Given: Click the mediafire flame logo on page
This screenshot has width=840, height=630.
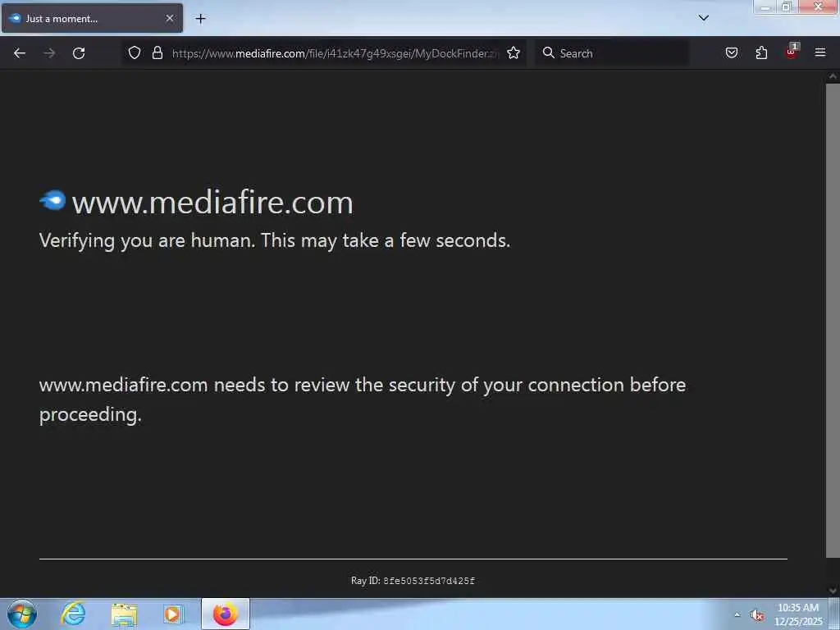Looking at the screenshot, I should tap(52, 200).
